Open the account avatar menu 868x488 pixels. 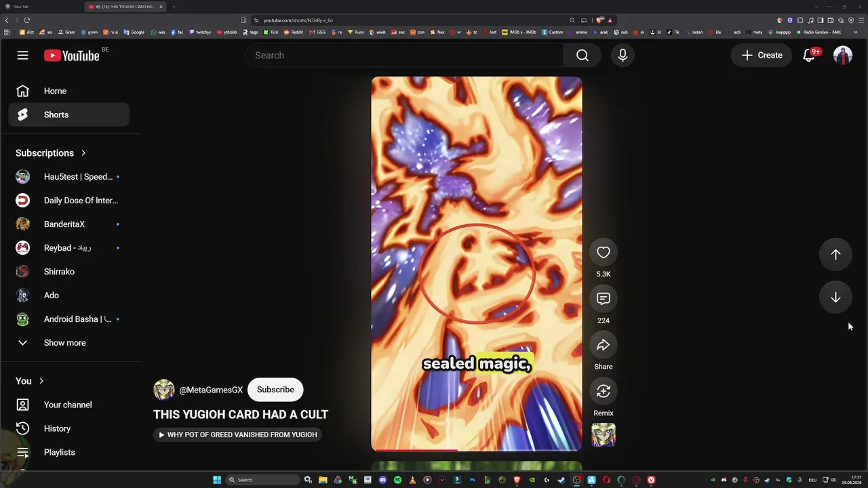point(843,56)
